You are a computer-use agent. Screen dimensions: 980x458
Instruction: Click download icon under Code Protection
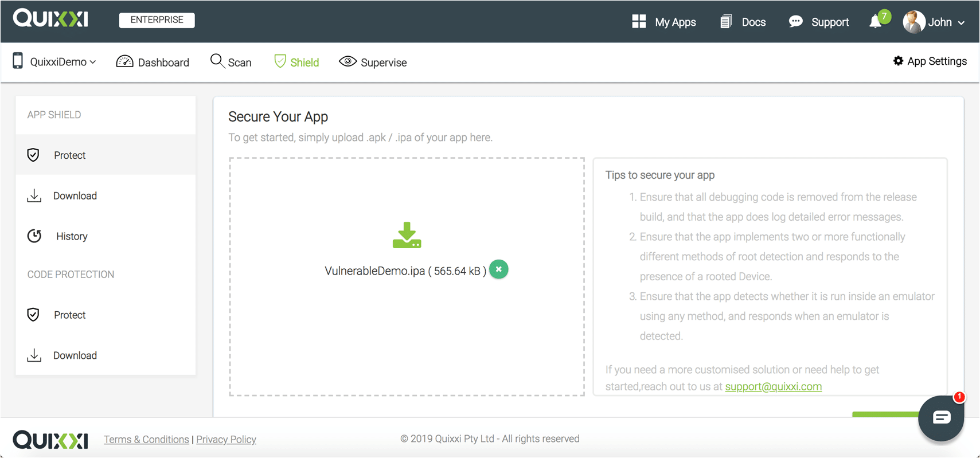coord(34,355)
